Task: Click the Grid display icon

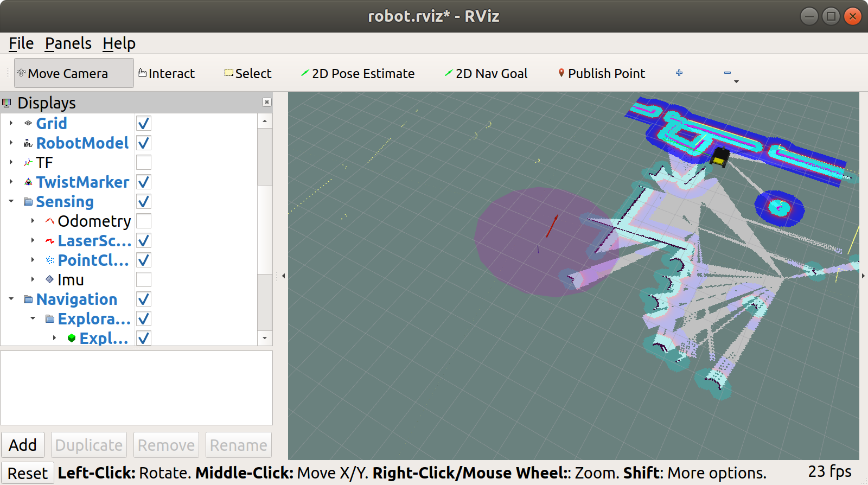Action: click(28, 123)
